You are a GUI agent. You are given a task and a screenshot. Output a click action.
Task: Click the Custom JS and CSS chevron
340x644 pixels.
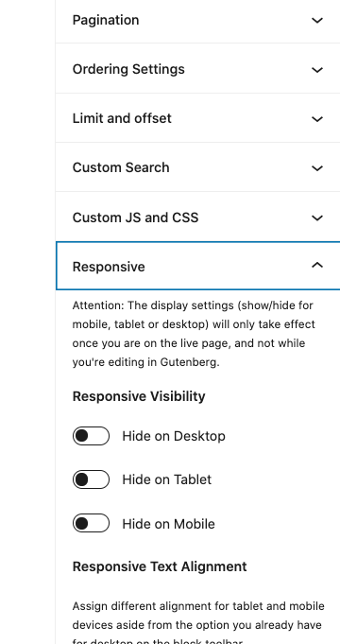[x=317, y=218]
